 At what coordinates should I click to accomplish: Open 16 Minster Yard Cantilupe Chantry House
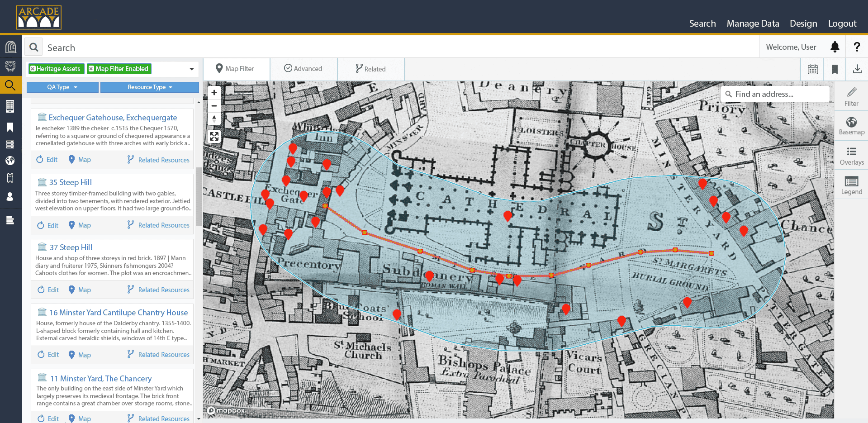[x=119, y=313]
